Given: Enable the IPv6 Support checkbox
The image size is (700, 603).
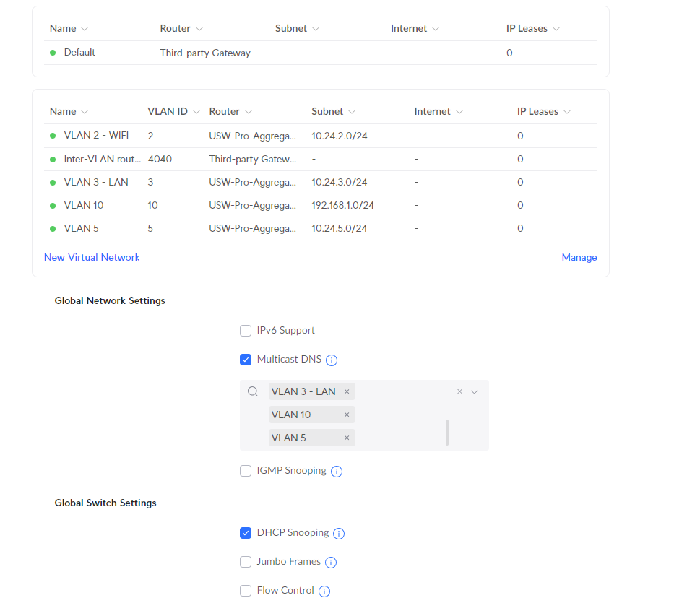Looking at the screenshot, I should [x=246, y=331].
